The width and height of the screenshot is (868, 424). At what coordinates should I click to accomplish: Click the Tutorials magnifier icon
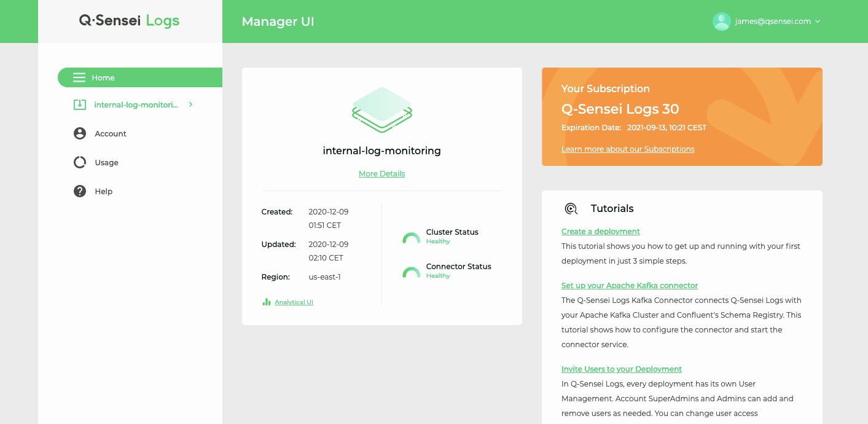[571, 209]
